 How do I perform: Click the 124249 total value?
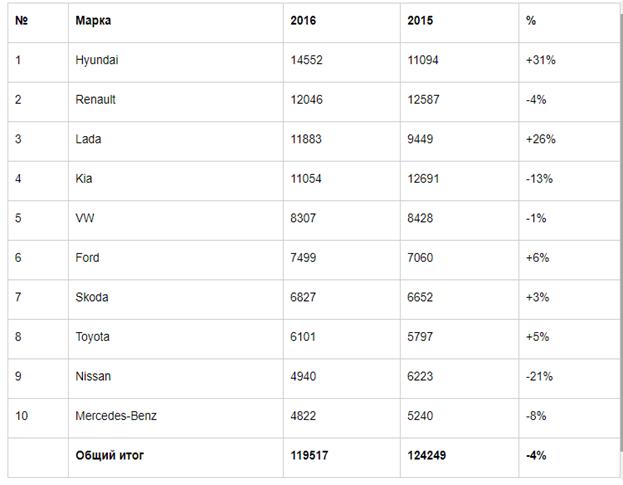point(427,456)
